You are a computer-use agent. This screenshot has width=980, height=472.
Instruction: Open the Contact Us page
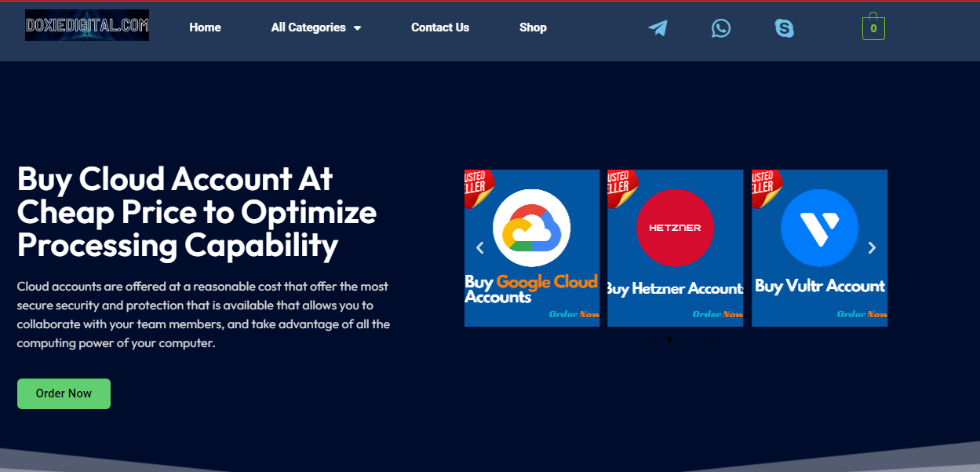click(440, 27)
